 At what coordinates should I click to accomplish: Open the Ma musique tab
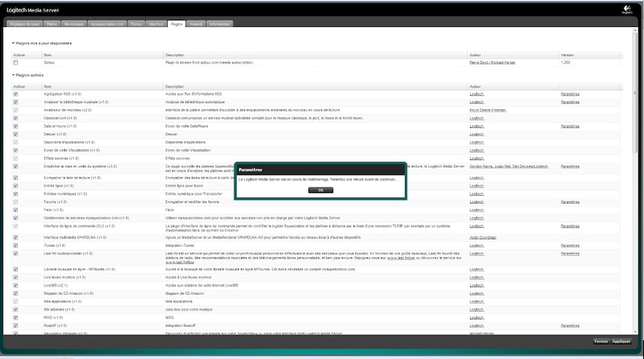pyautogui.click(x=74, y=24)
